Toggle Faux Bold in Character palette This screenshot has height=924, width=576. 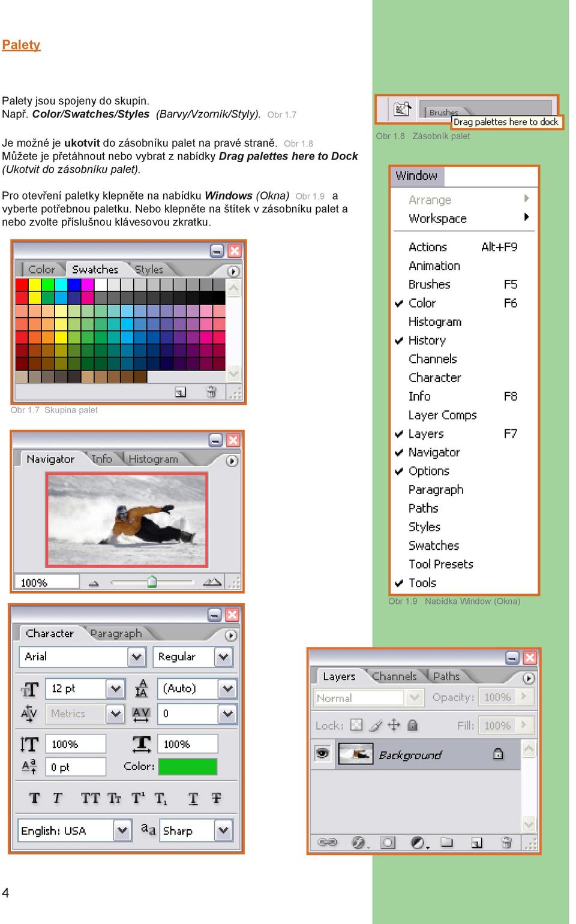pos(35,798)
